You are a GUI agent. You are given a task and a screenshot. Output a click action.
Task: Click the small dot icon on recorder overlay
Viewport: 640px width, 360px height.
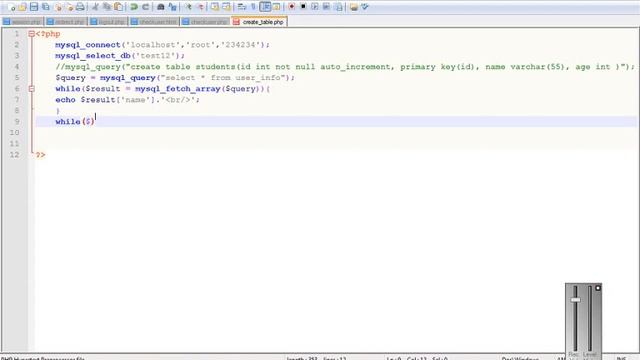pos(598,288)
